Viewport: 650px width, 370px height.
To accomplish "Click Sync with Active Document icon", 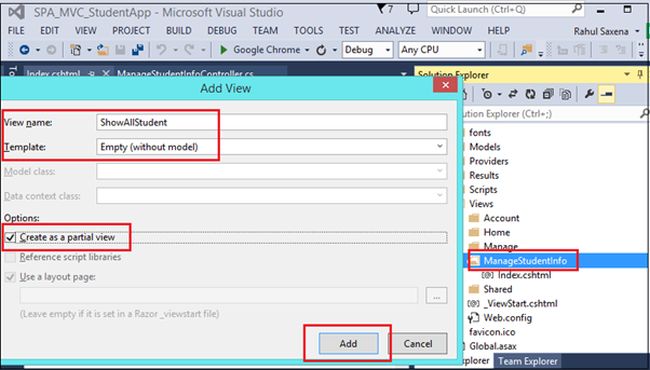I will (x=513, y=94).
